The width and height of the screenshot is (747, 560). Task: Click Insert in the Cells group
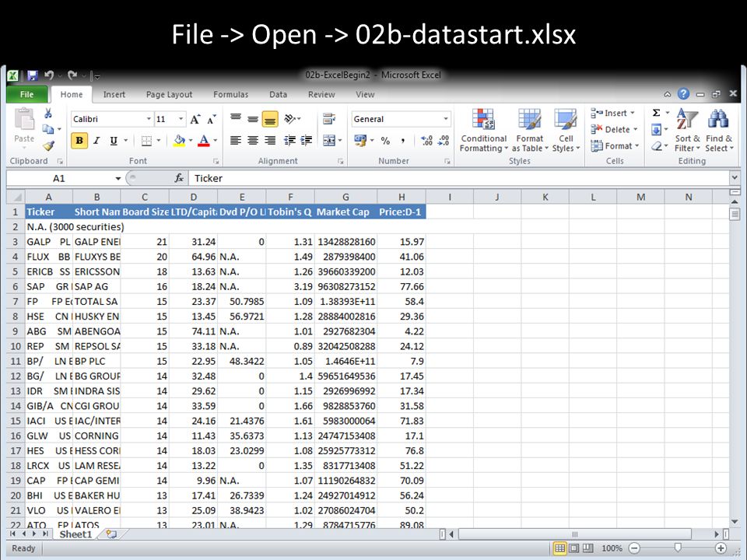[612, 113]
